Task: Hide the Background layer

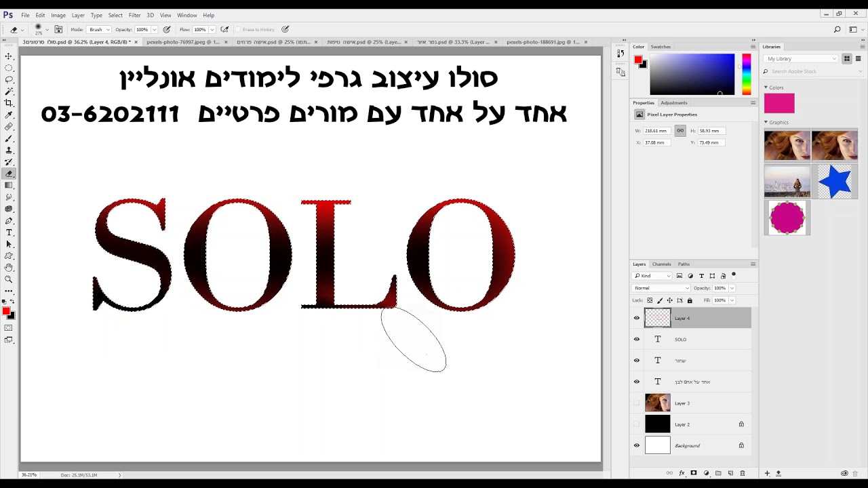Action: coord(637,445)
